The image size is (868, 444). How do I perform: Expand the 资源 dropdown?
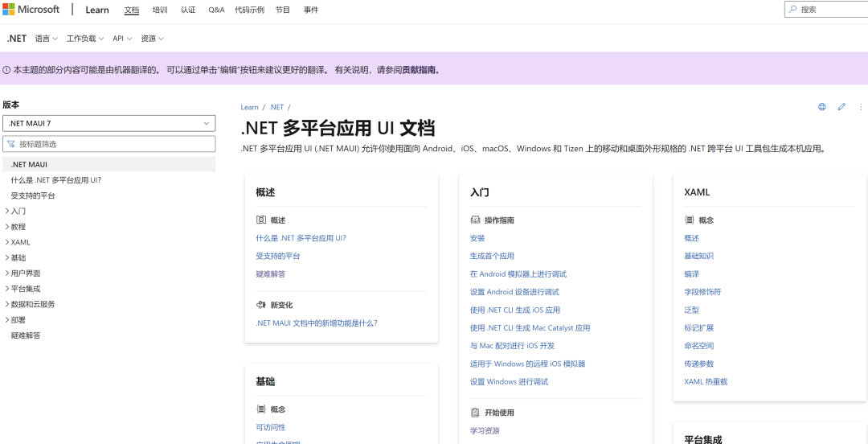coord(152,39)
